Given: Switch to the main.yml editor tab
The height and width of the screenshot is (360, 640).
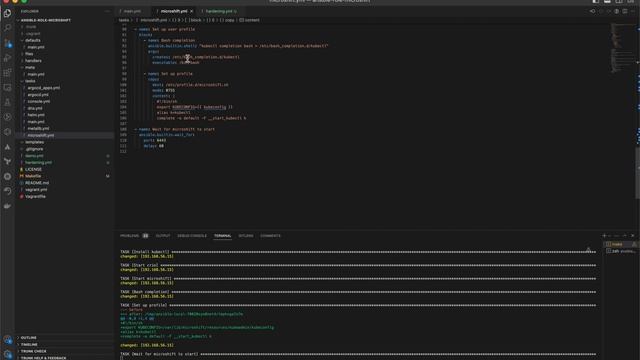Looking at the screenshot, I should point(131,11).
